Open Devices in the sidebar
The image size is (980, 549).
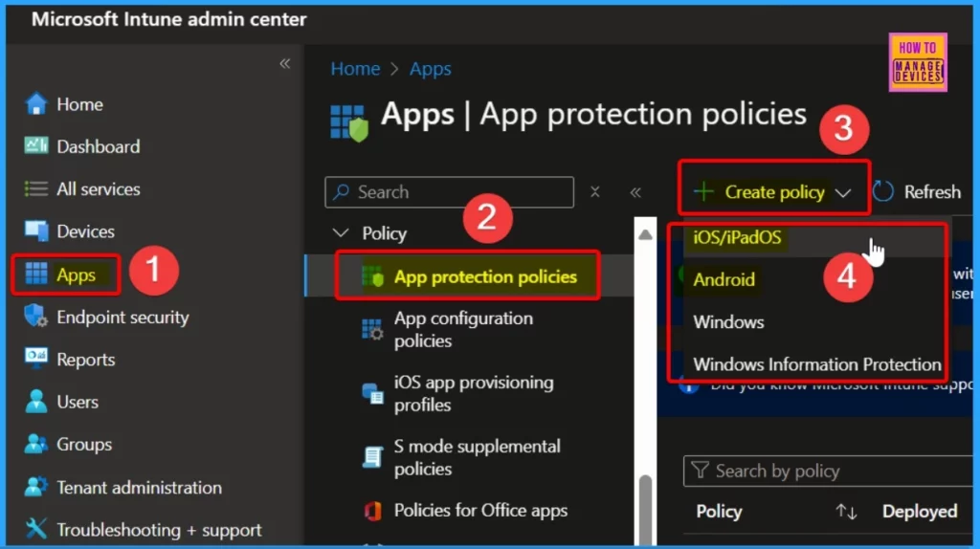(x=85, y=231)
